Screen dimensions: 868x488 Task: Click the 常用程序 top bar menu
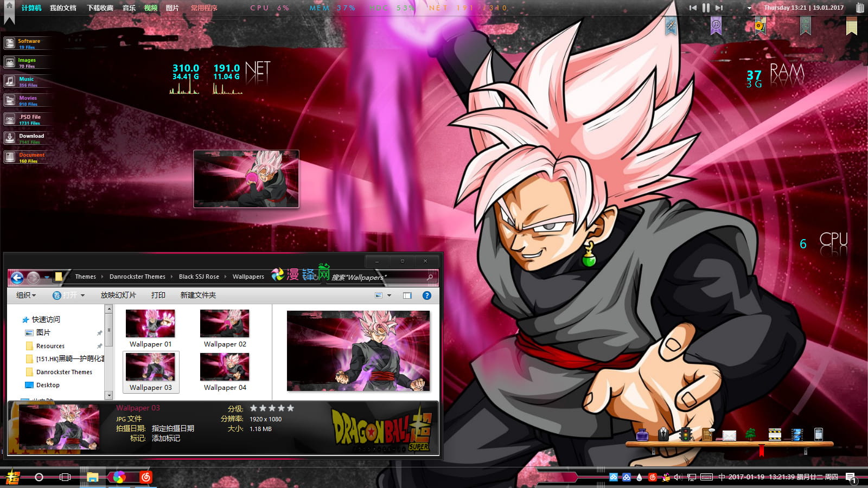pos(204,8)
